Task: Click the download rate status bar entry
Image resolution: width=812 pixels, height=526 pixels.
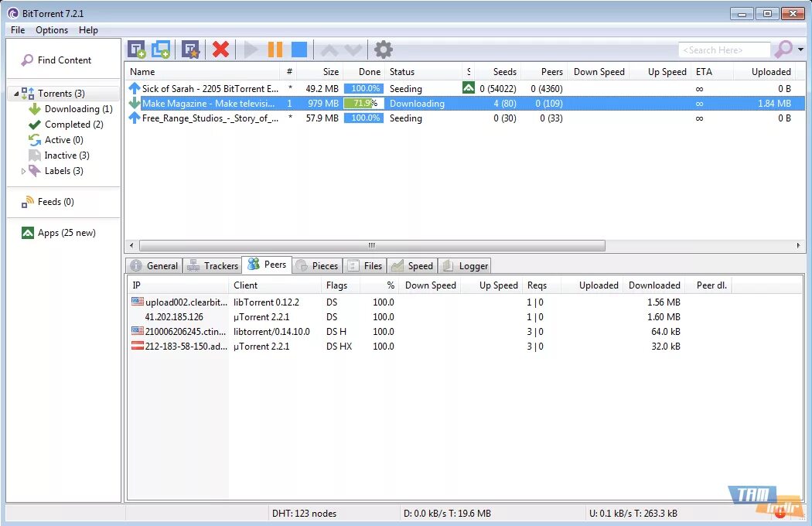Action: tap(448, 514)
